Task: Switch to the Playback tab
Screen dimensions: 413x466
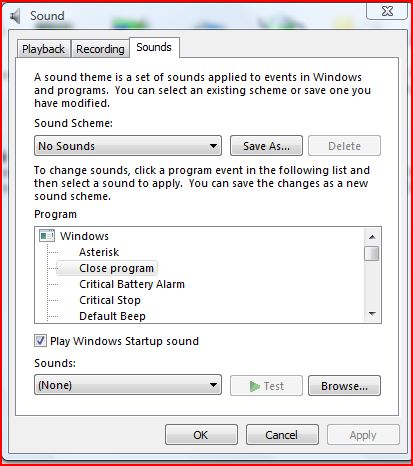Action: 43,49
